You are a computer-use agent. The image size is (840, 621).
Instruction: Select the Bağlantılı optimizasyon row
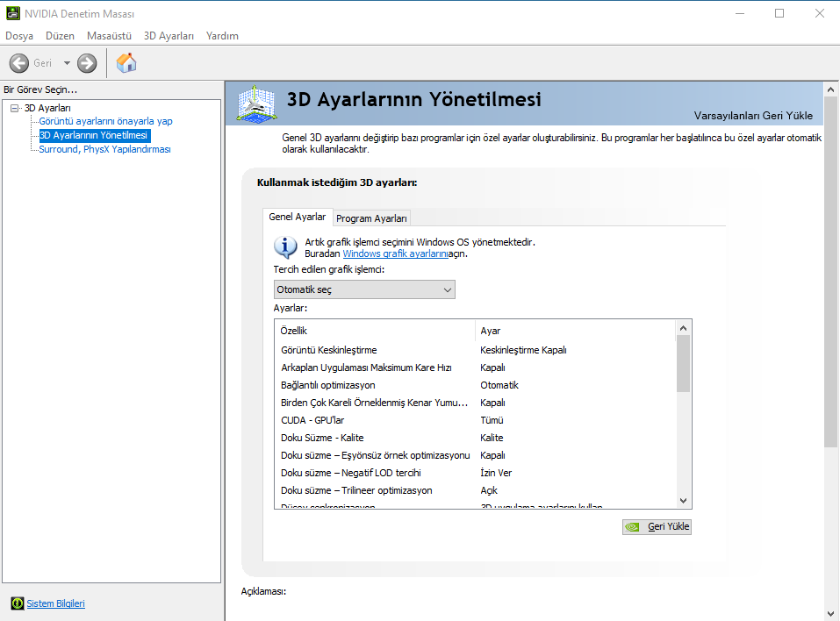pos(475,385)
